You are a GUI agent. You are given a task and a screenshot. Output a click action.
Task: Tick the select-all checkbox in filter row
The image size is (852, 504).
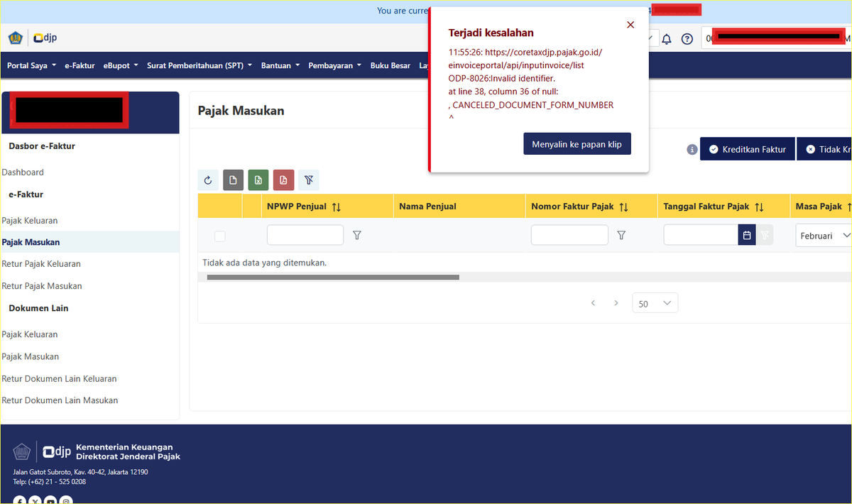click(220, 236)
